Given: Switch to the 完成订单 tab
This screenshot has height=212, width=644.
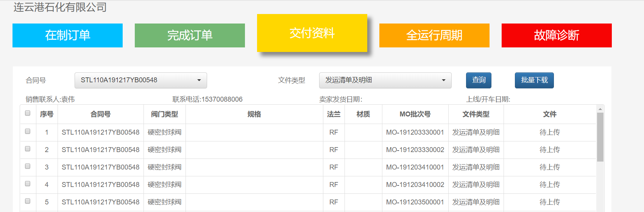Looking at the screenshot, I should pyautogui.click(x=190, y=35).
